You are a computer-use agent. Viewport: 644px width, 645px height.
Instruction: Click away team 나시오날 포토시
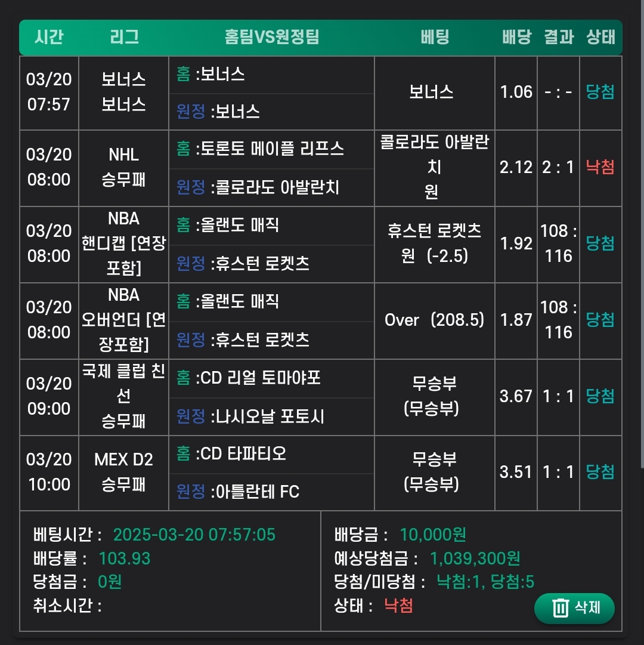[267, 416]
